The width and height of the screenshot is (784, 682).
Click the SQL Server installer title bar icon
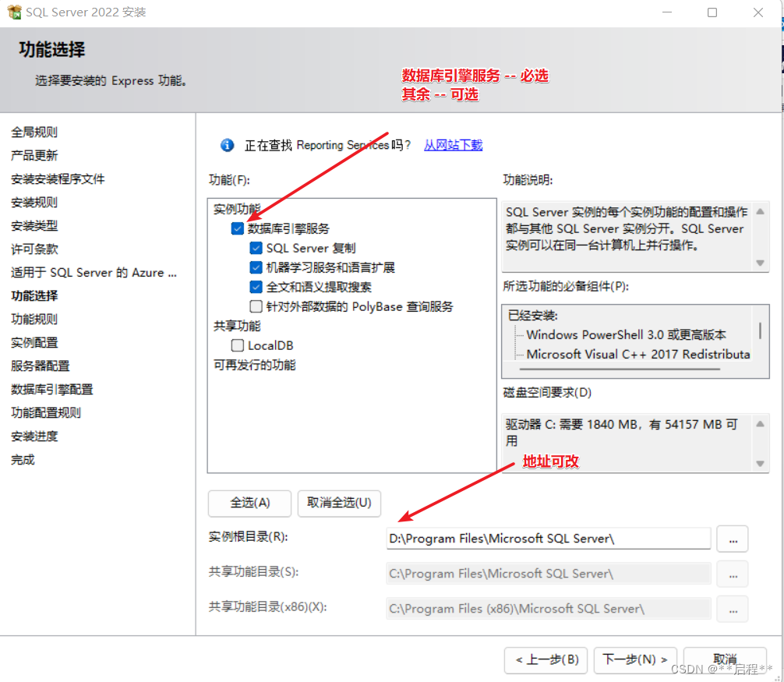point(15,12)
